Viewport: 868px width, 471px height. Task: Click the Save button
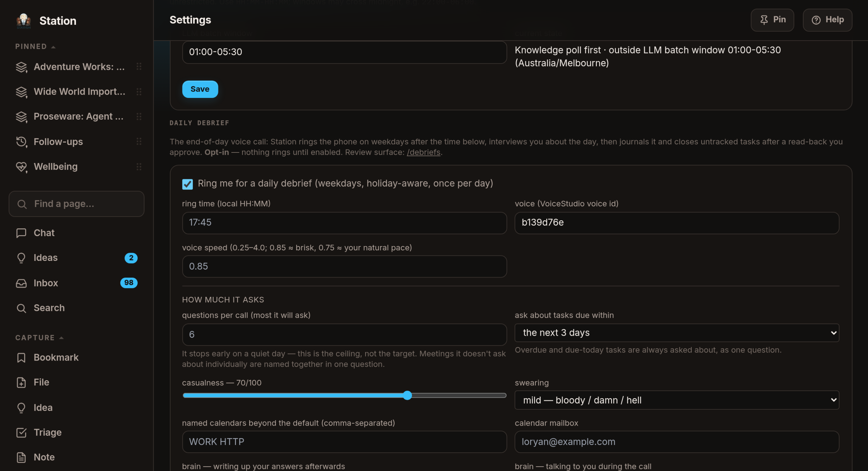pos(200,89)
